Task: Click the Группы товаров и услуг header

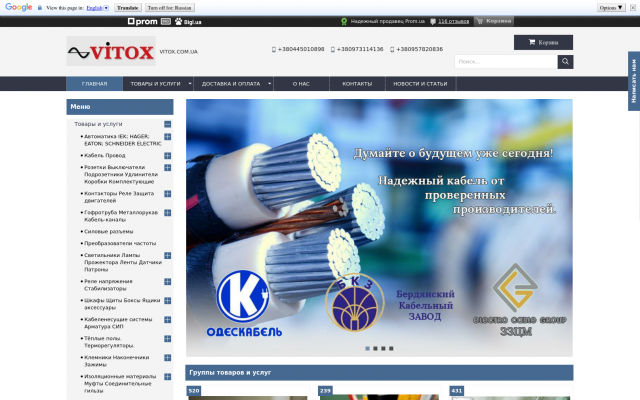Action: tap(379, 373)
